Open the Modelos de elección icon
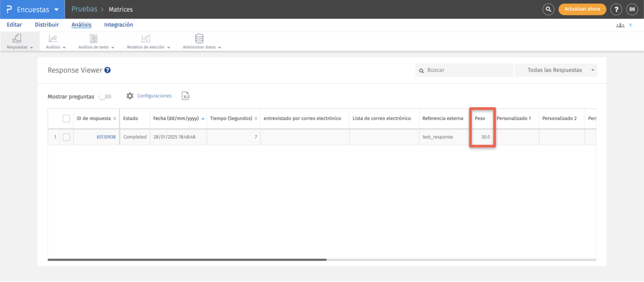This screenshot has height=282, width=644. click(x=146, y=39)
